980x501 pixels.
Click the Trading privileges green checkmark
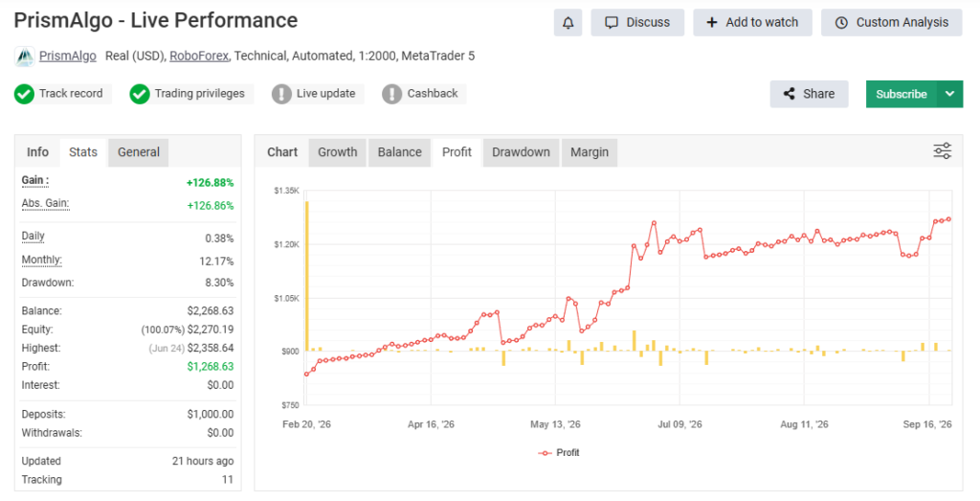pyautogui.click(x=140, y=94)
